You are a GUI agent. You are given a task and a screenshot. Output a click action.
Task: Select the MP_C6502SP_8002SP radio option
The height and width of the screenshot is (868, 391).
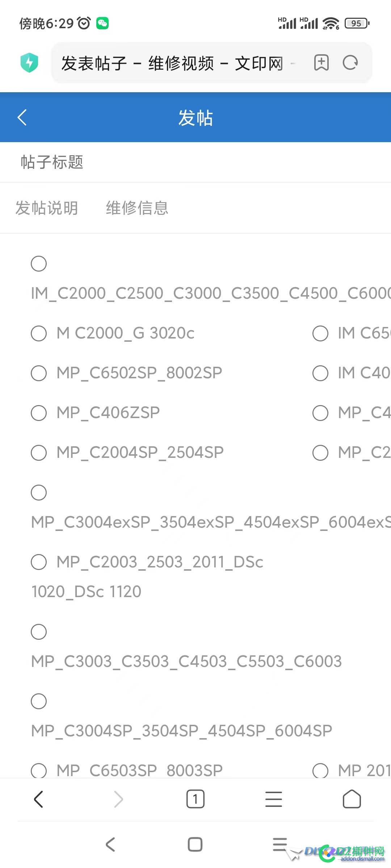point(39,373)
